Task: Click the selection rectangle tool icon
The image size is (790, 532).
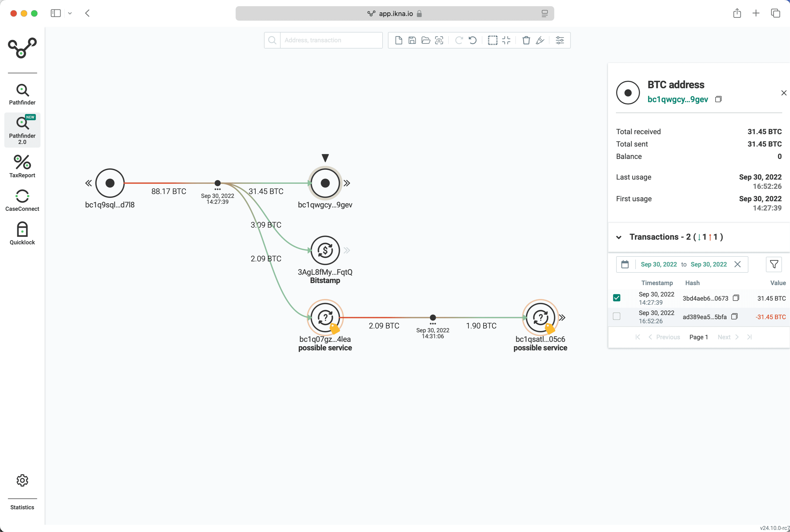Action: tap(492, 40)
